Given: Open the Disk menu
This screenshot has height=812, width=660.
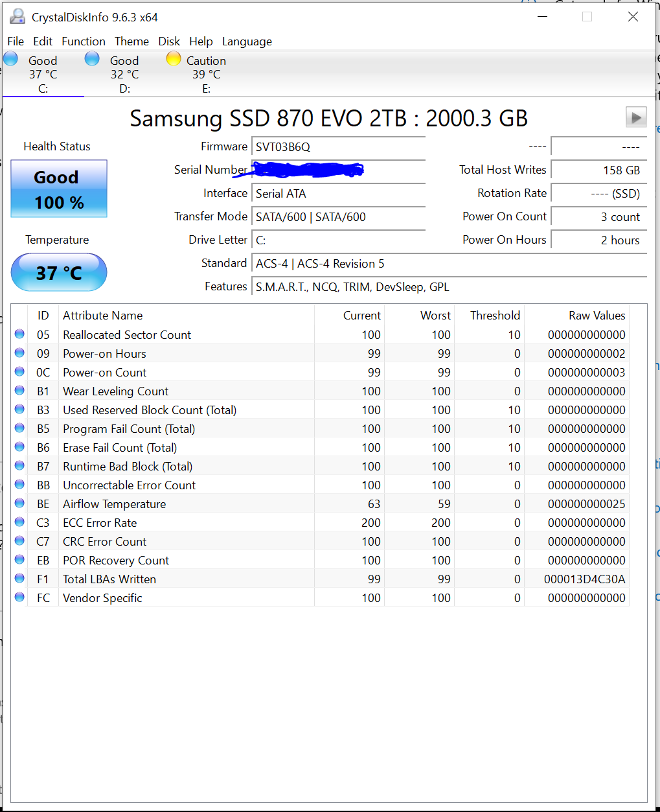Looking at the screenshot, I should coord(169,41).
